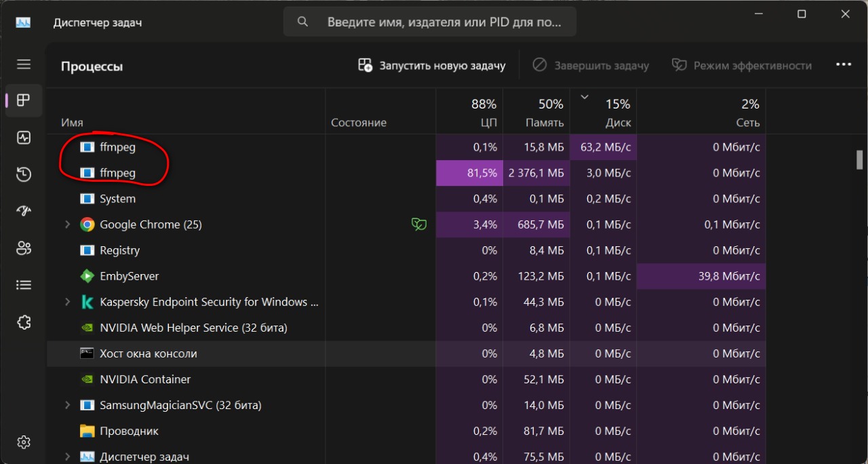Viewport: 868px width, 464px height.
Task: Open Startup apps page in sidebar
Action: (24, 211)
